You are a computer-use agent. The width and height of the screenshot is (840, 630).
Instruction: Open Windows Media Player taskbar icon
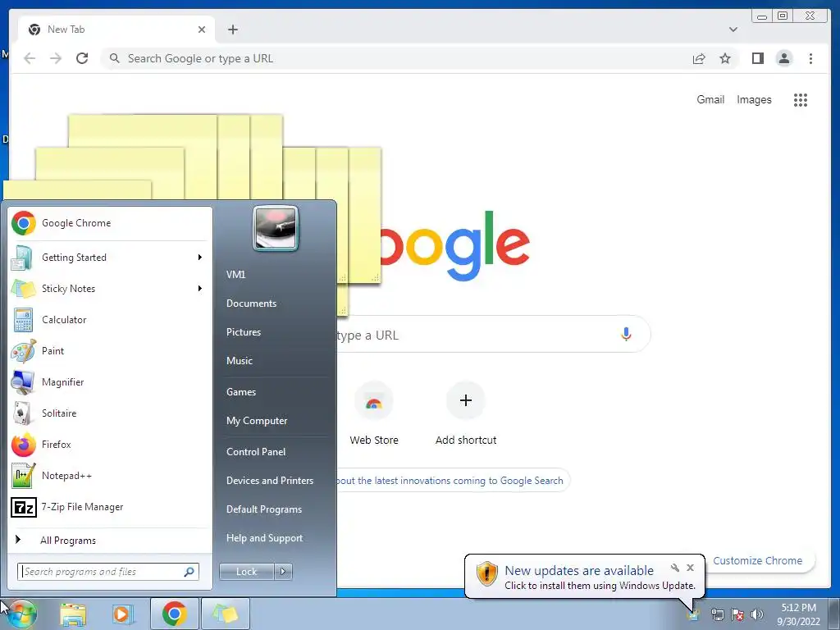coord(122,614)
